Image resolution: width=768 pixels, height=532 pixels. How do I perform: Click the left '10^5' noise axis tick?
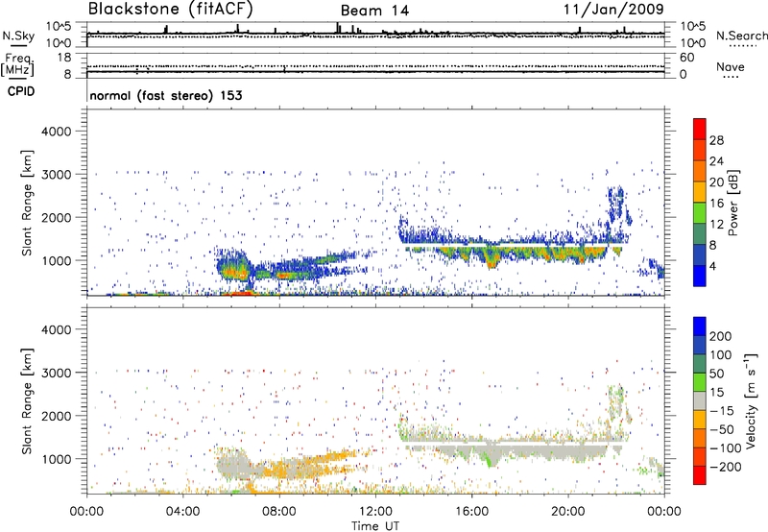click(59, 27)
